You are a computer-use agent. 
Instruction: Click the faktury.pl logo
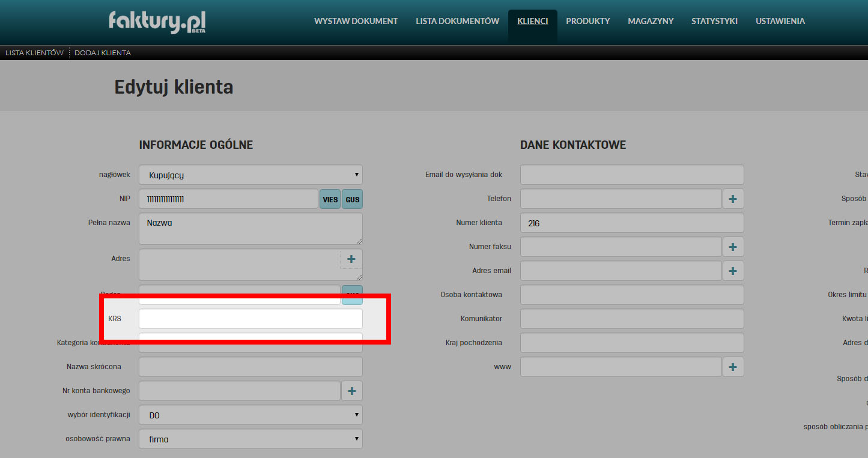(x=157, y=22)
